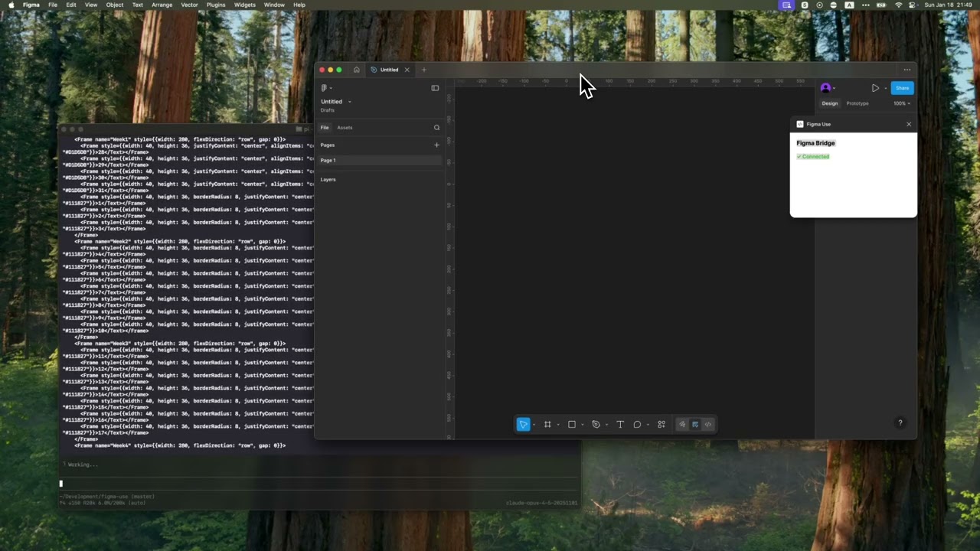Select the Text tool
The width and height of the screenshot is (980, 551).
(620, 424)
